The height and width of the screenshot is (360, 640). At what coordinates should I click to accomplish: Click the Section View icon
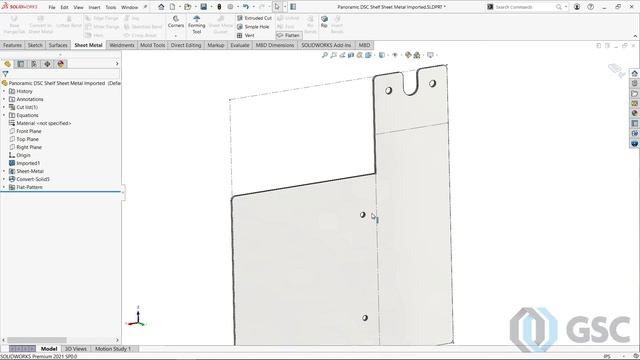tap(351, 55)
